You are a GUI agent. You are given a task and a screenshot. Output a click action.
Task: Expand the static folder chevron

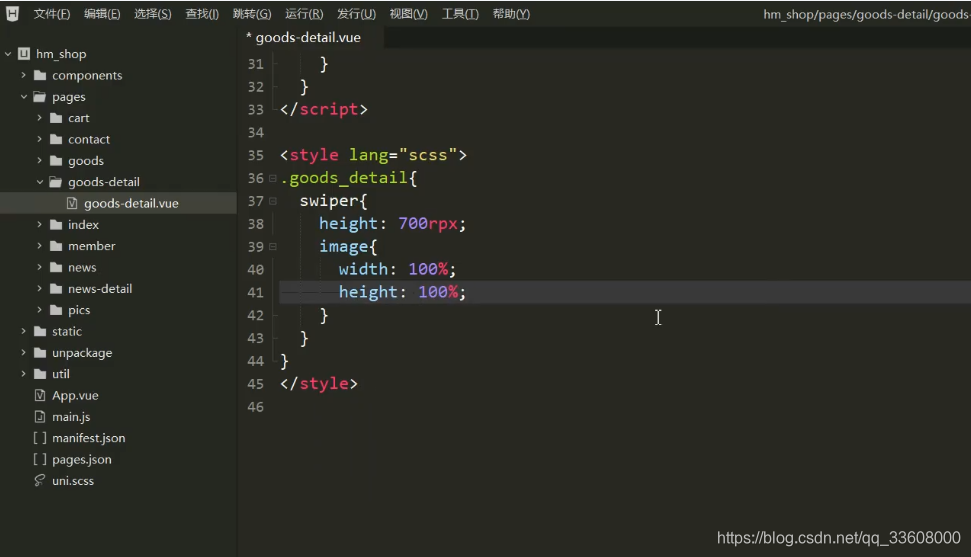pos(24,331)
